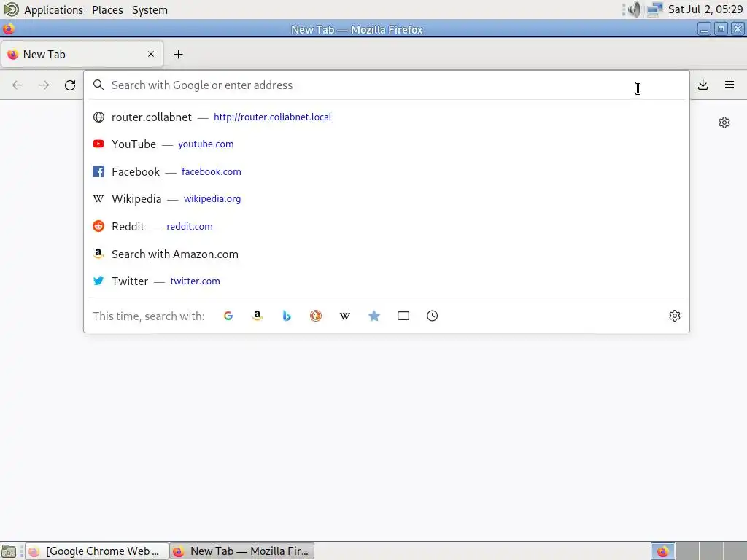Click the network tray icon
Screen dimensions: 747x560
[655, 9]
